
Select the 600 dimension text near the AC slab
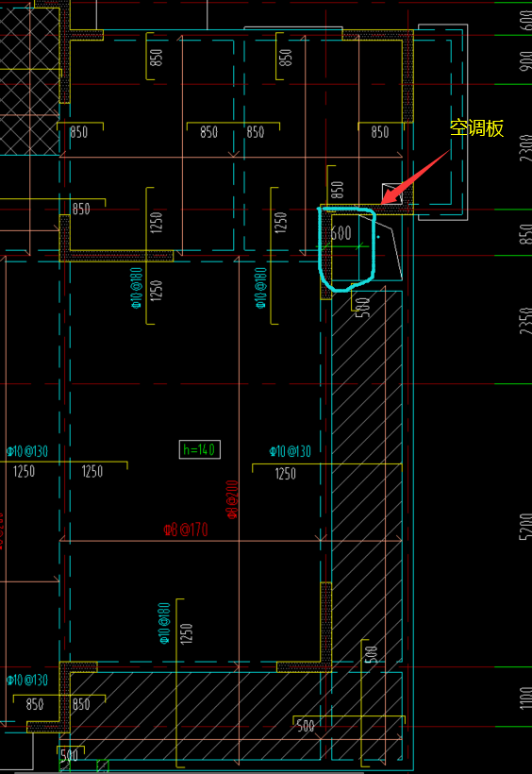(341, 233)
